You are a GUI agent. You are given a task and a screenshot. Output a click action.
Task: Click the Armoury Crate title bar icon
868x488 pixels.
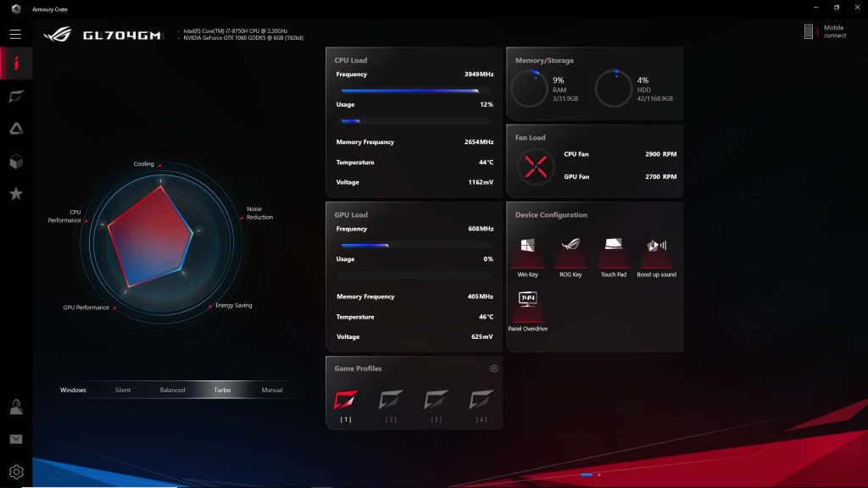tap(16, 8)
